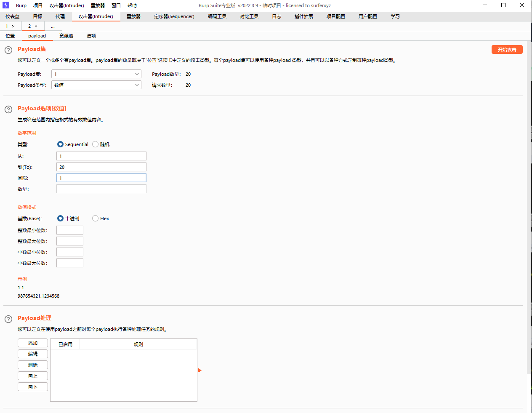Switch to 编码工具 tab

point(217,16)
